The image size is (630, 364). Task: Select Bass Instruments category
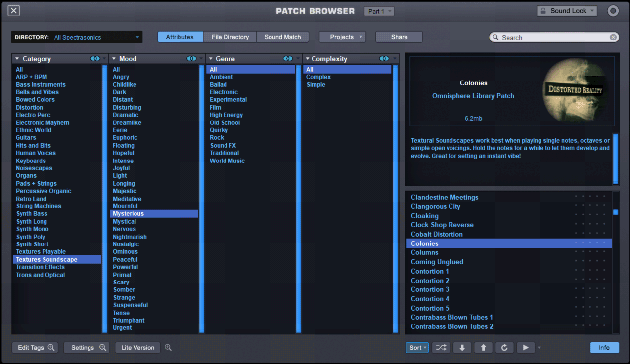(41, 85)
